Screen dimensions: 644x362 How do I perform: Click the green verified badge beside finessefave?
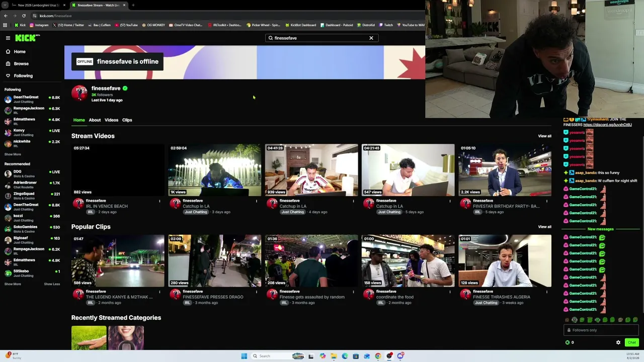click(125, 88)
